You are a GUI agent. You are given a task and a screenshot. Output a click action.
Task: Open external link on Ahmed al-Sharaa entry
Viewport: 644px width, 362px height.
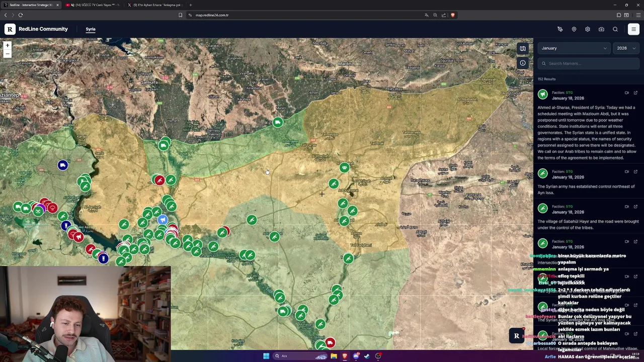click(635, 93)
